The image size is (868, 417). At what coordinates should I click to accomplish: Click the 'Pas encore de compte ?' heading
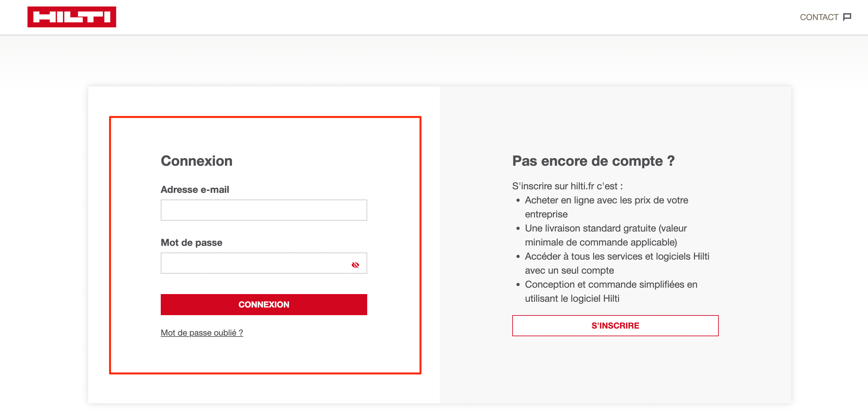593,161
